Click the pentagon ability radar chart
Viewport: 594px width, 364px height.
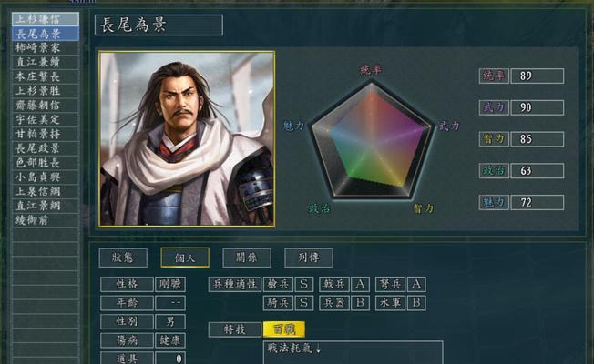(372, 140)
